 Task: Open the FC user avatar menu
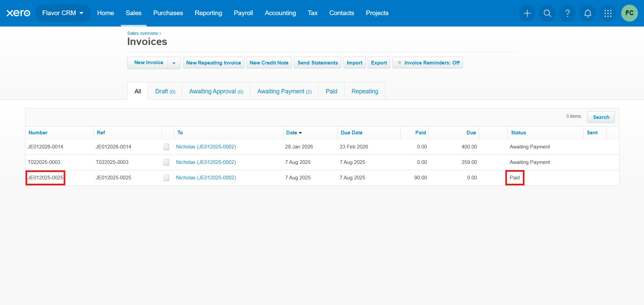tap(629, 13)
